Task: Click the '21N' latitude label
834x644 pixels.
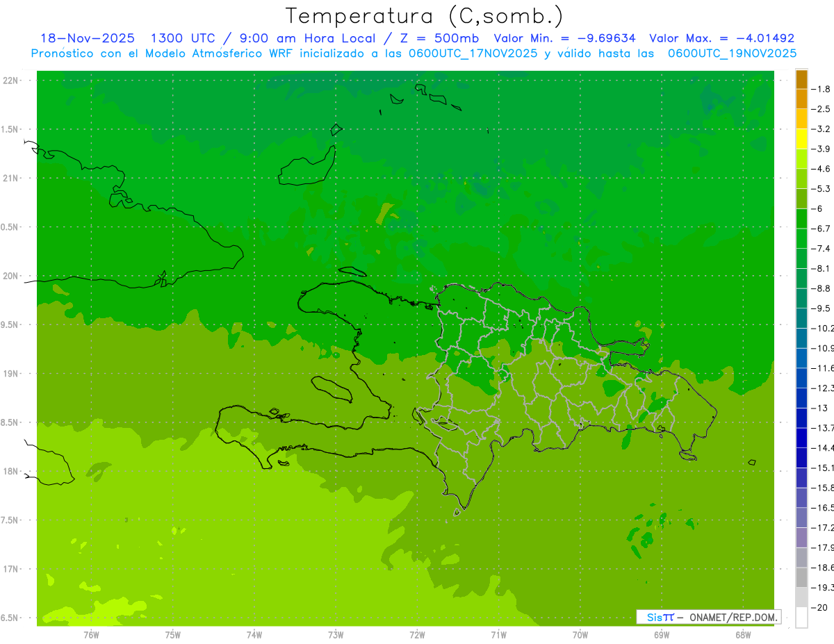Action: [10, 178]
